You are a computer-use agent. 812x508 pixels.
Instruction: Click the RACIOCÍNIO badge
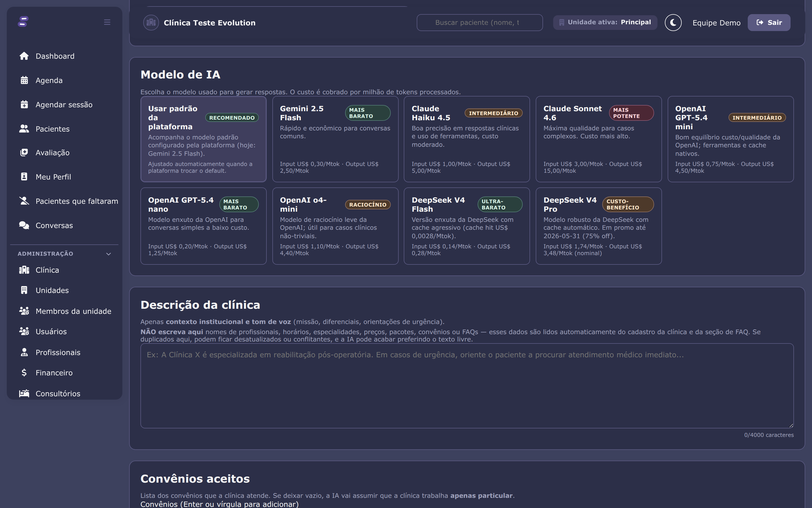point(368,205)
